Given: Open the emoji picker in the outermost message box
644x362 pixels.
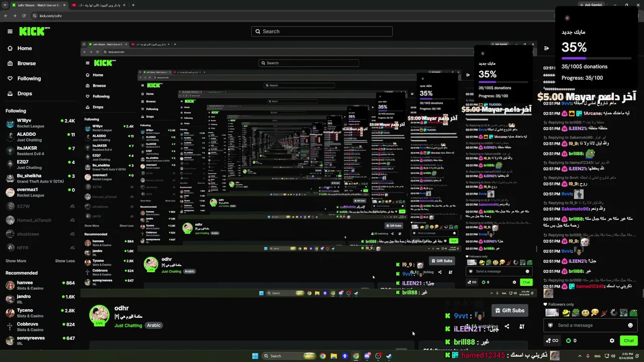Looking at the screenshot, I should [x=630, y=325].
